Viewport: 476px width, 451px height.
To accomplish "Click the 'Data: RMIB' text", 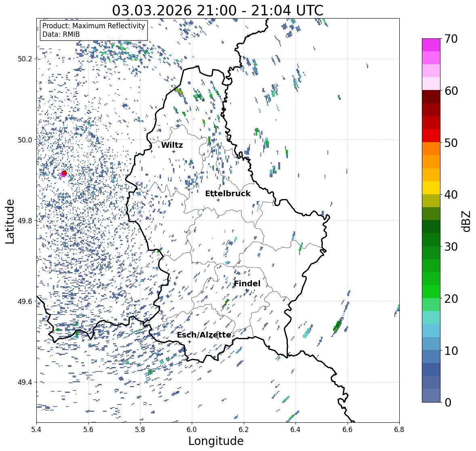I will [61, 34].
